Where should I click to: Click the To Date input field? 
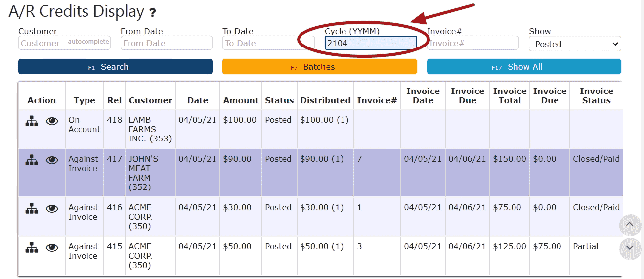coord(268,43)
